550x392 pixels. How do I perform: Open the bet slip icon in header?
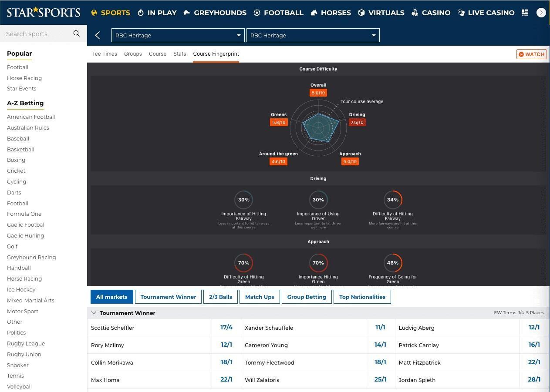(525, 13)
